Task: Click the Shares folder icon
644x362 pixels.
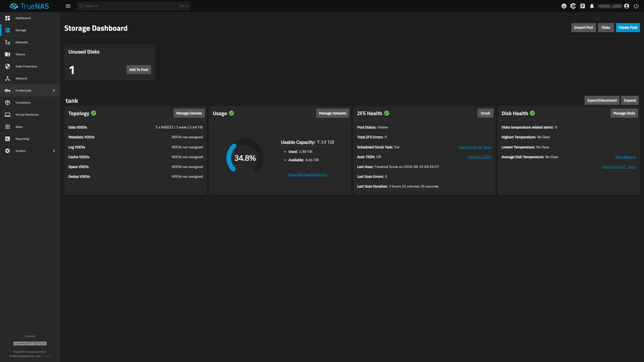Action: tap(8, 54)
